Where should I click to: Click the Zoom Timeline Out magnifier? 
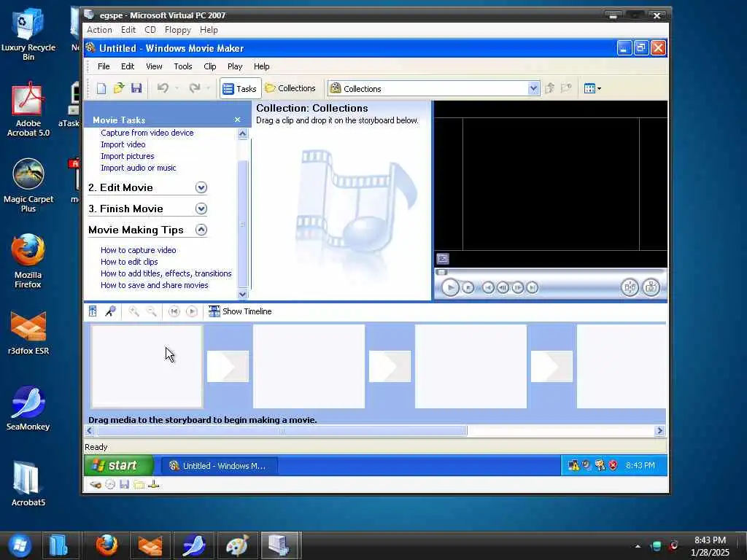[x=152, y=311]
